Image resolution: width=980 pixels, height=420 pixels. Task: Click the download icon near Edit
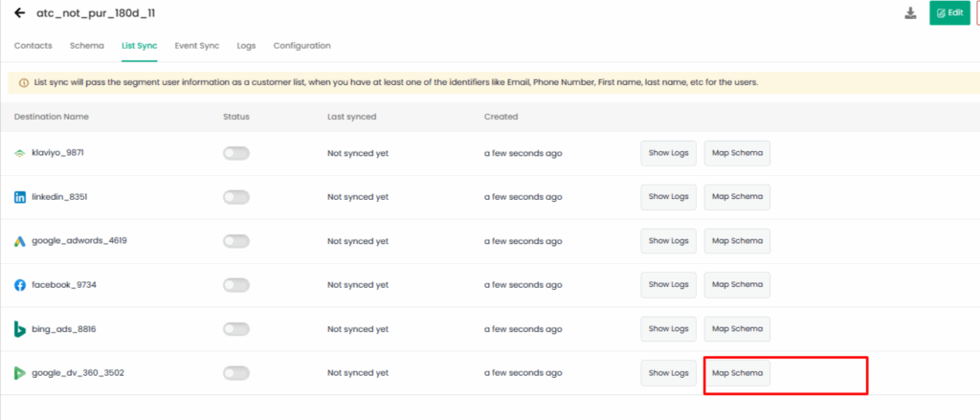[911, 13]
